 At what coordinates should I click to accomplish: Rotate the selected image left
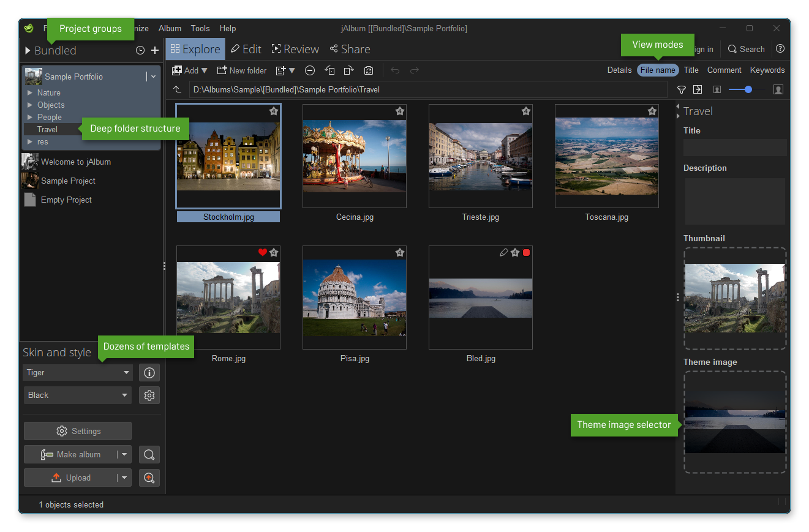329,70
